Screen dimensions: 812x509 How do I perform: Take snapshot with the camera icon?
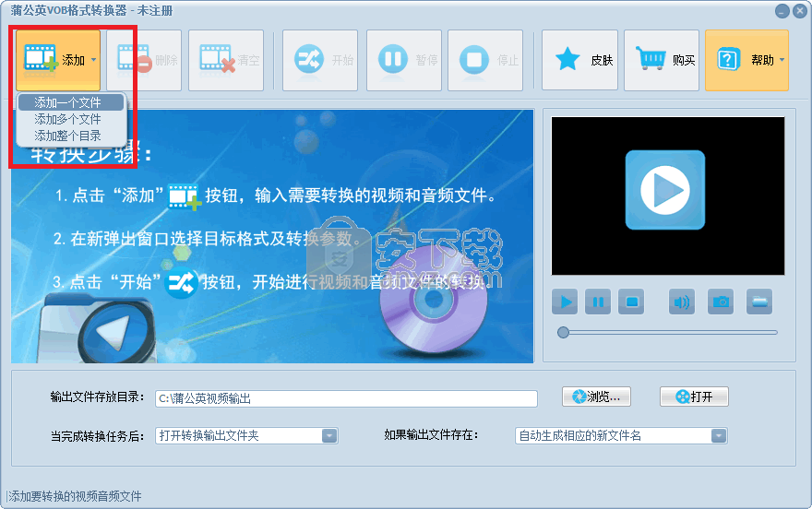point(721,302)
